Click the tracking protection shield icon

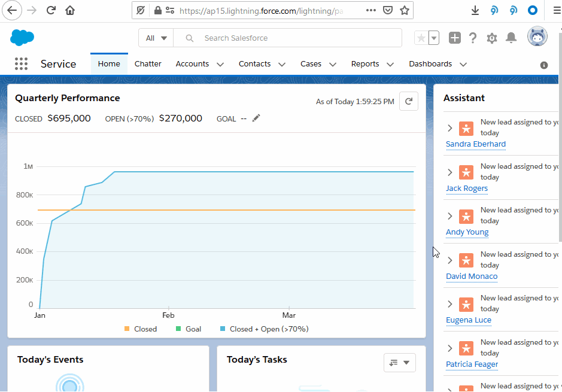tap(141, 10)
